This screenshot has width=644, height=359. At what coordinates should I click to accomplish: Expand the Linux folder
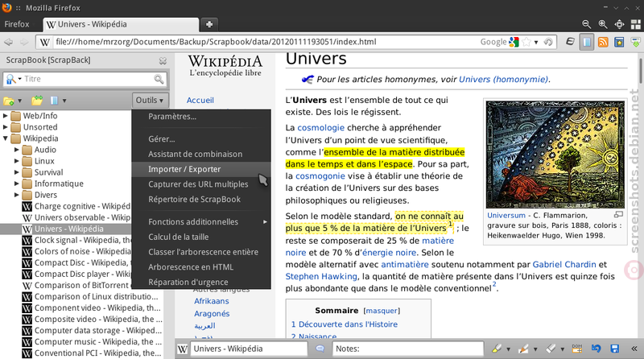pyautogui.click(x=17, y=161)
